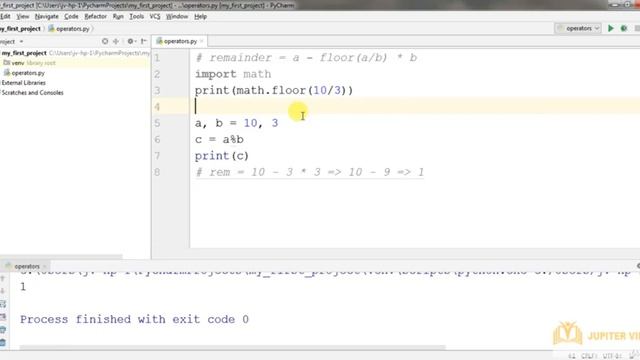The height and width of the screenshot is (360, 640).
Task: Select the operators.py editor tab
Action: pyautogui.click(x=180, y=41)
